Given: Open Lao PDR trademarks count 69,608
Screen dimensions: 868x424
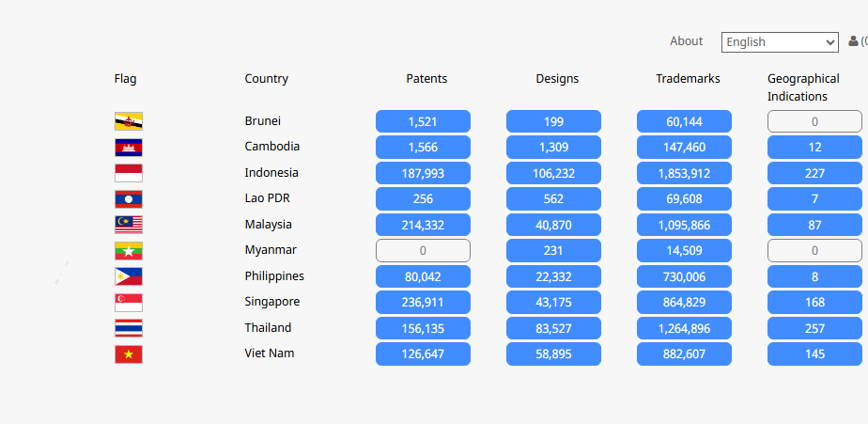Looking at the screenshot, I should click(x=684, y=199).
